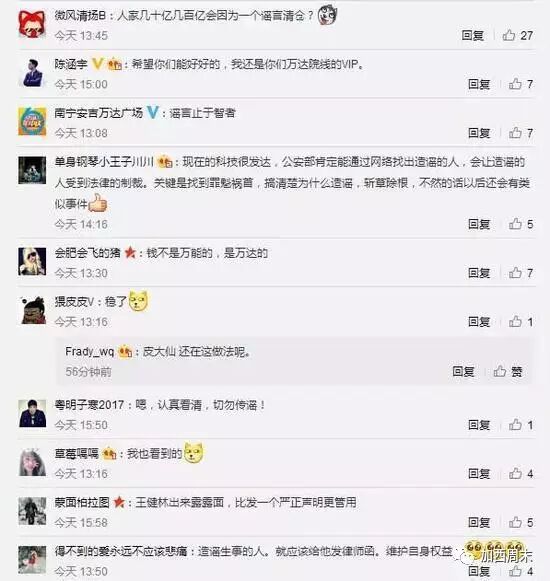Reply to 微风清扬B's comment
The height and width of the screenshot is (581, 550).
tap(473, 36)
